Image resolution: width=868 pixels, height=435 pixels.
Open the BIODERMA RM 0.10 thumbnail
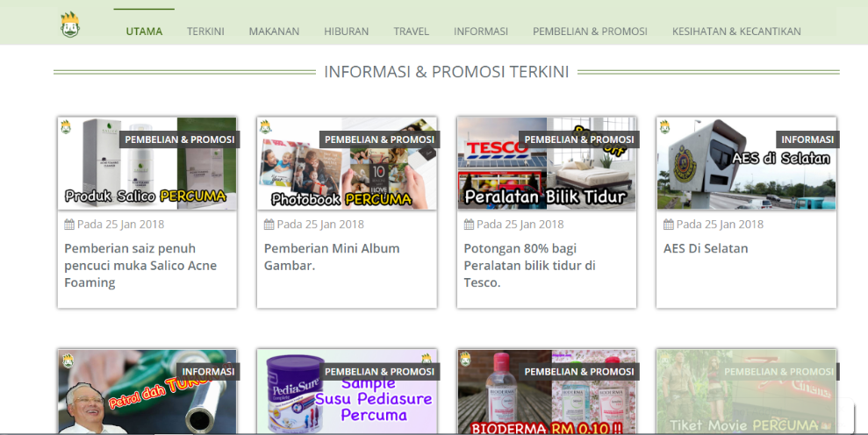tap(547, 391)
